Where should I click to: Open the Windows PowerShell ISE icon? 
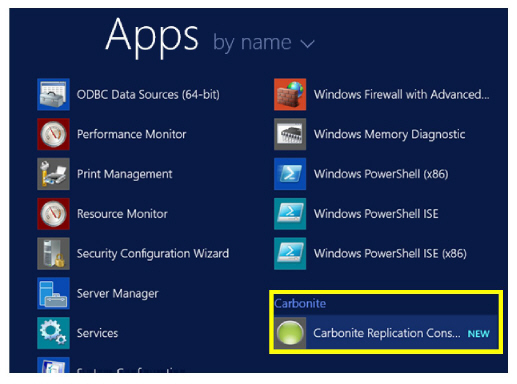pos(290,214)
